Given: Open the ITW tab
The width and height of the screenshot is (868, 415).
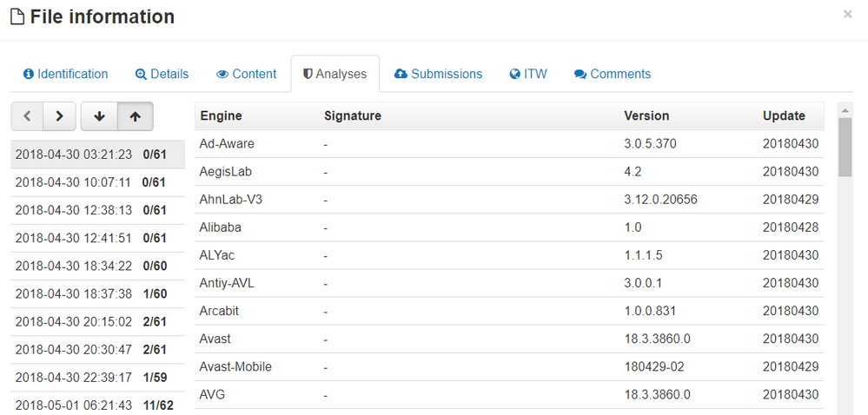Looking at the screenshot, I should tap(528, 74).
